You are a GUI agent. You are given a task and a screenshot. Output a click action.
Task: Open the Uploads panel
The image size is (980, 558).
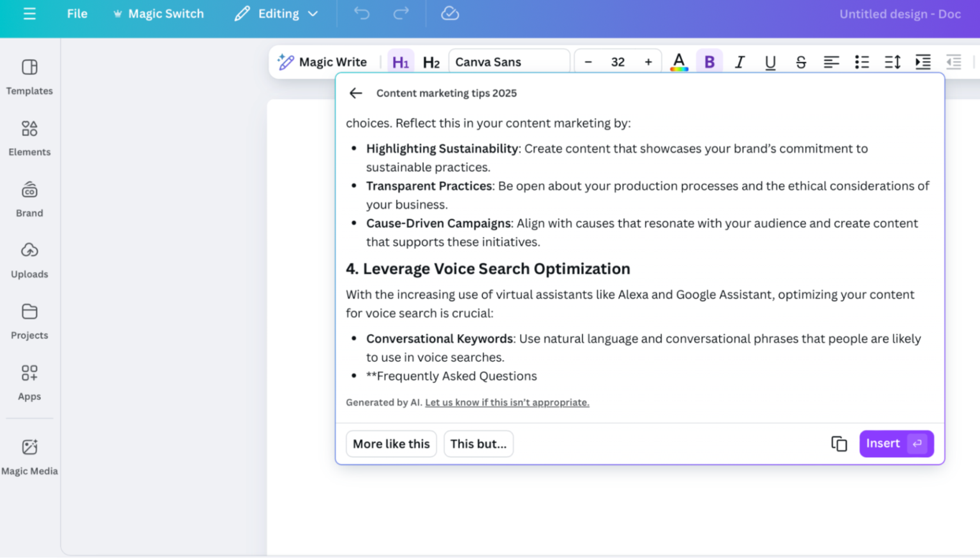29,259
